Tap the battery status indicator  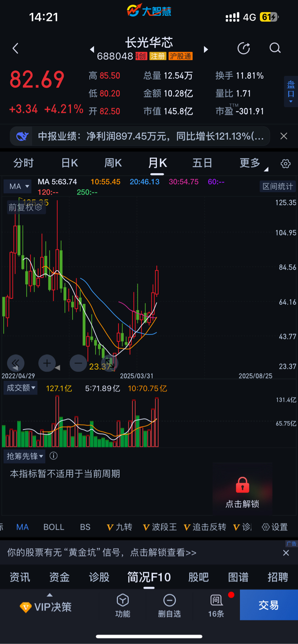[x=269, y=17]
